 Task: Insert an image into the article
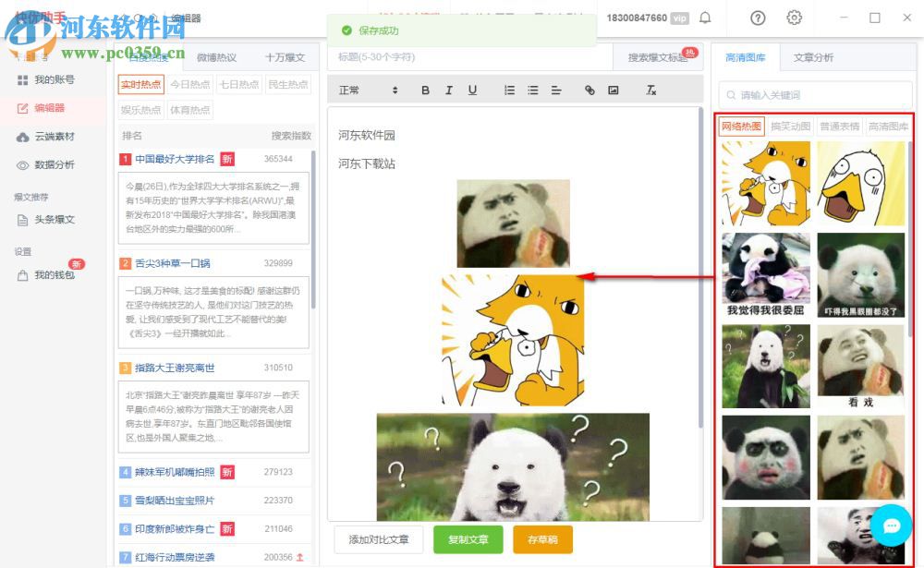[x=614, y=91]
